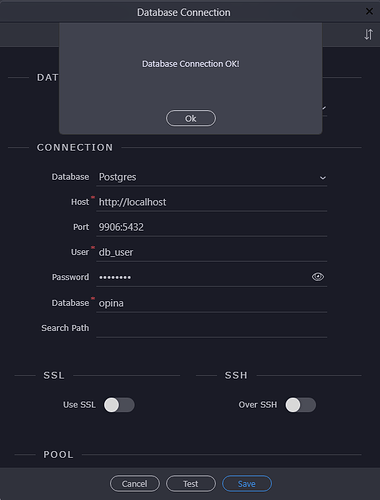This screenshot has width=380, height=500.
Task: Expand the dropdown chevron next to Postgres
Action: [322, 178]
